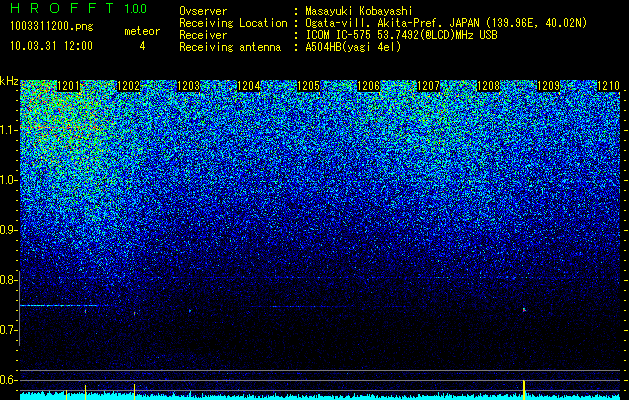This screenshot has width=629, height=400.
Task: Click the 1209 time label
Action: pyautogui.click(x=549, y=86)
